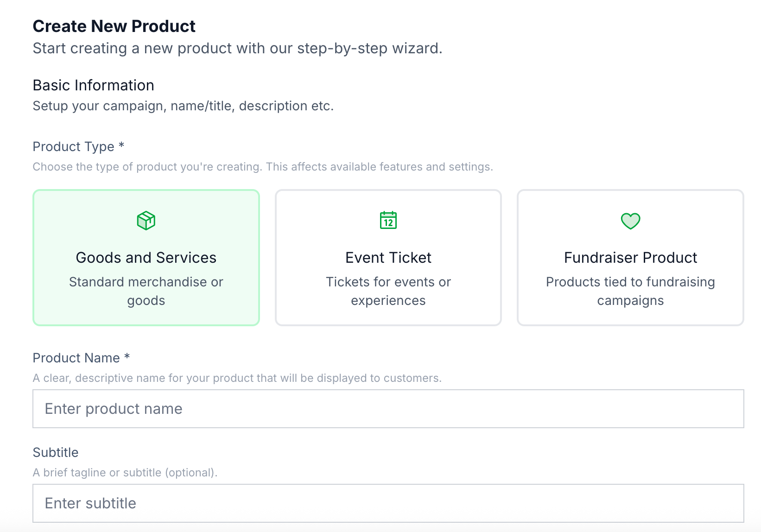Select the Goods and Services card title
This screenshot has height=532, width=761.
(146, 258)
